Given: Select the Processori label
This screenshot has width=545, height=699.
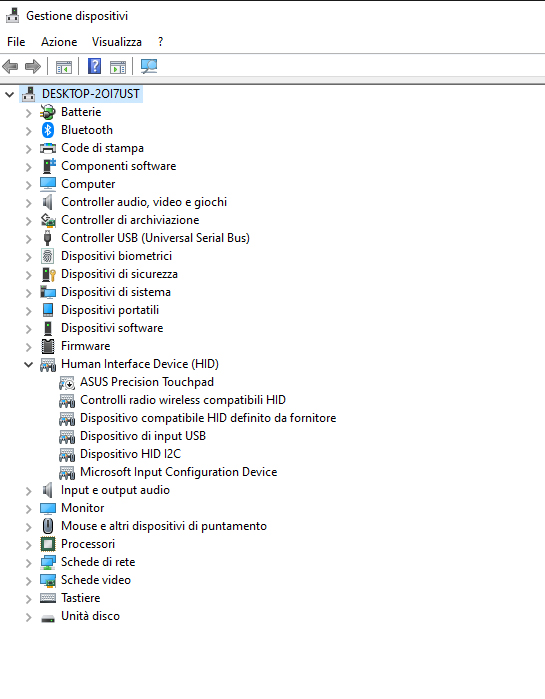Looking at the screenshot, I should 88,544.
